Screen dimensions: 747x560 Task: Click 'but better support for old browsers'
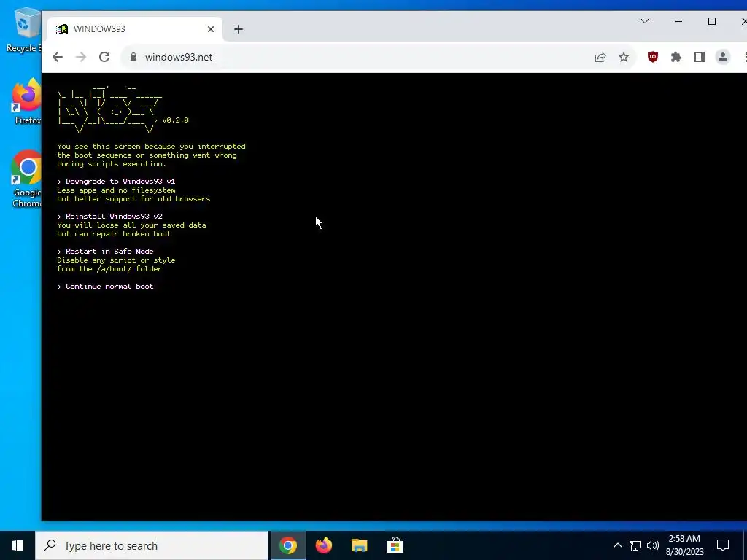[x=133, y=198]
